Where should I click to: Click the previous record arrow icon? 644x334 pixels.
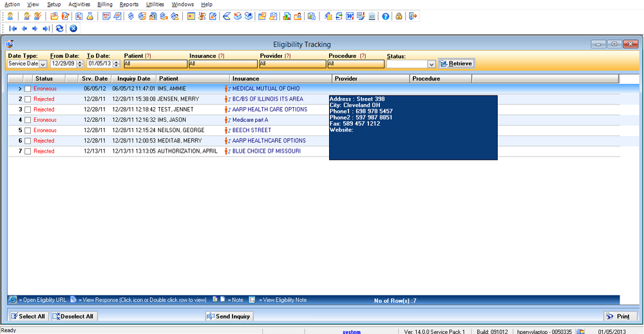click(x=24, y=28)
